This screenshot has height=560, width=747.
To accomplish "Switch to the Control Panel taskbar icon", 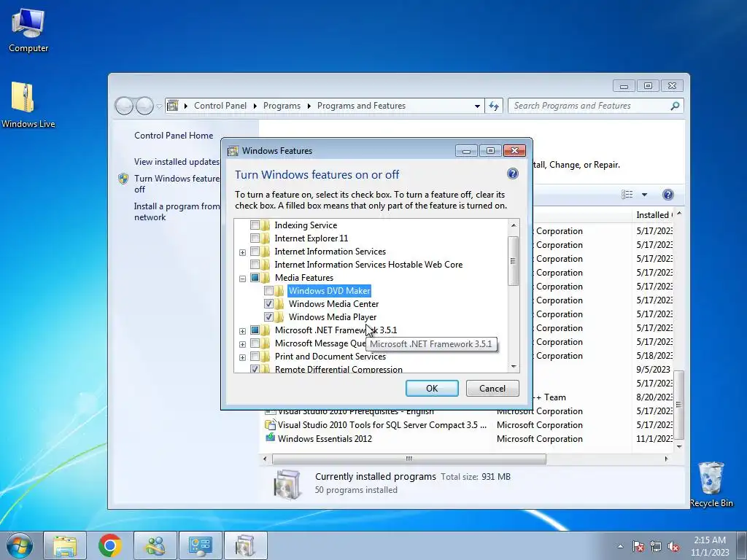I will click(201, 545).
